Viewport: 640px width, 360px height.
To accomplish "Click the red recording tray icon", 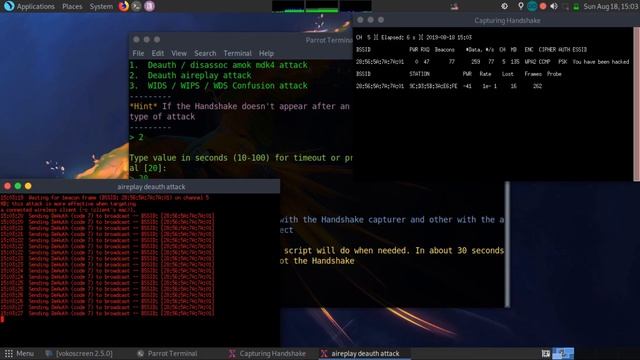I will 543,6.
